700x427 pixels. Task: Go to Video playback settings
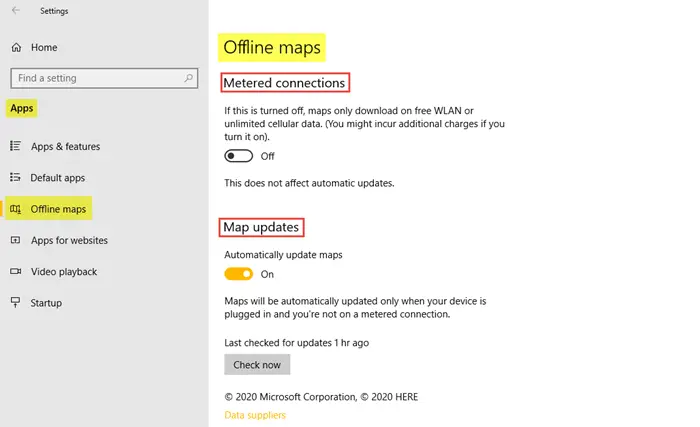pyautogui.click(x=64, y=271)
